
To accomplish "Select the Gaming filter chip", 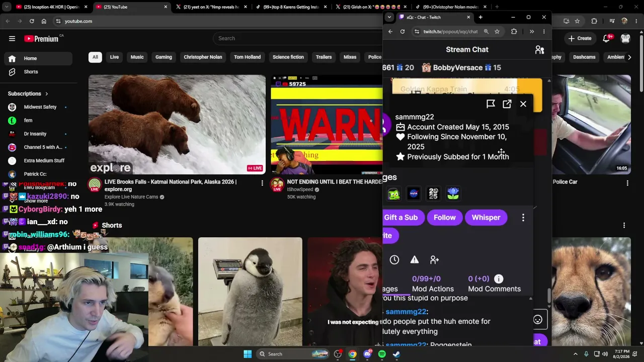I will 164,57.
